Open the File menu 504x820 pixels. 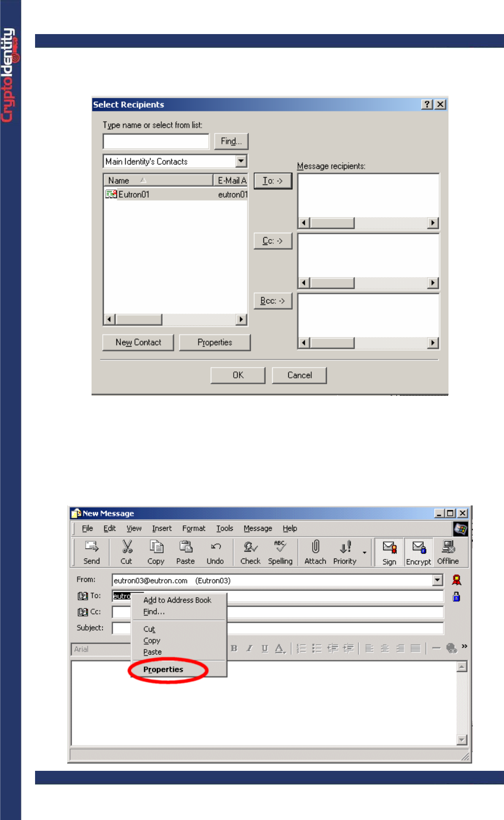pos(87,528)
